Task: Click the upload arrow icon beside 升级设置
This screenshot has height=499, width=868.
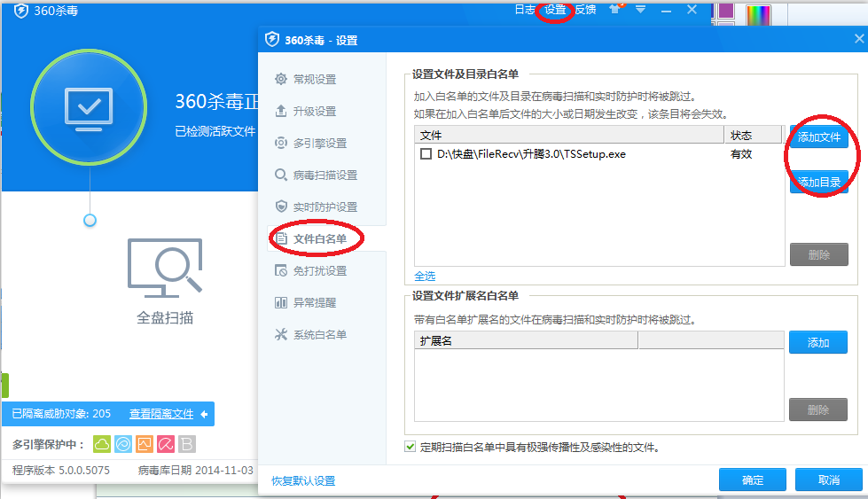Action: click(x=281, y=111)
